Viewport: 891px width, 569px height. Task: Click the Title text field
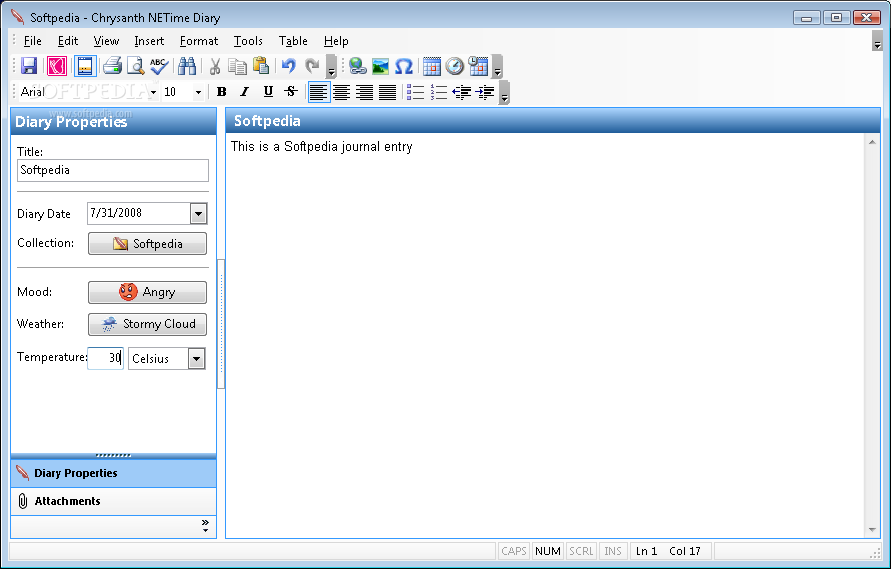tap(113, 171)
